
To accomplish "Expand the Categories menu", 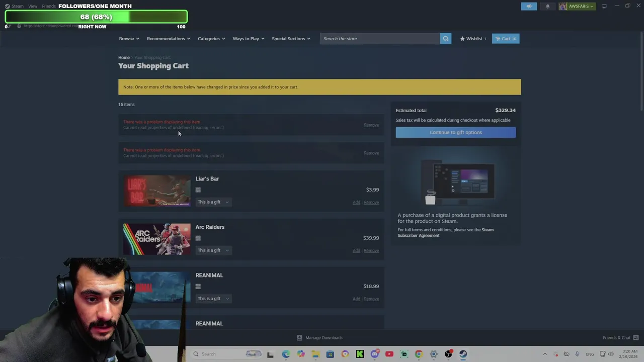I will coord(211,39).
